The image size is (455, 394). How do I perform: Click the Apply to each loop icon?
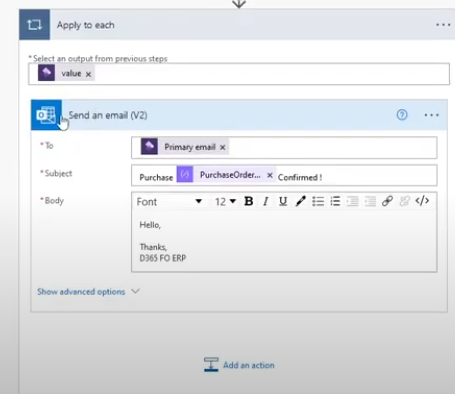34,25
